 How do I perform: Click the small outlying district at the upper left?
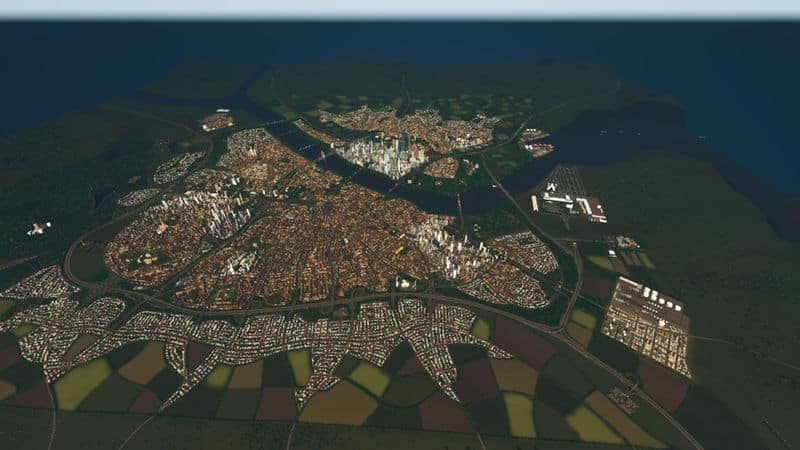pos(216,121)
